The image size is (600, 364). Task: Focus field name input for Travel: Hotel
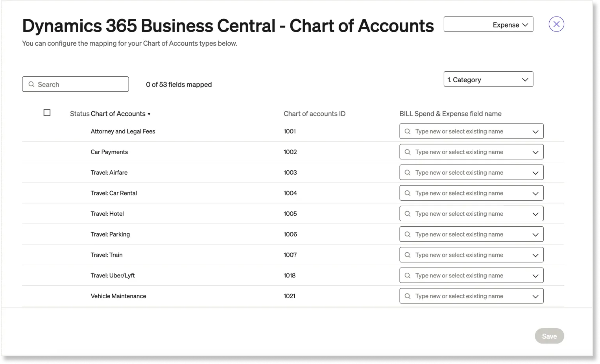tap(471, 214)
